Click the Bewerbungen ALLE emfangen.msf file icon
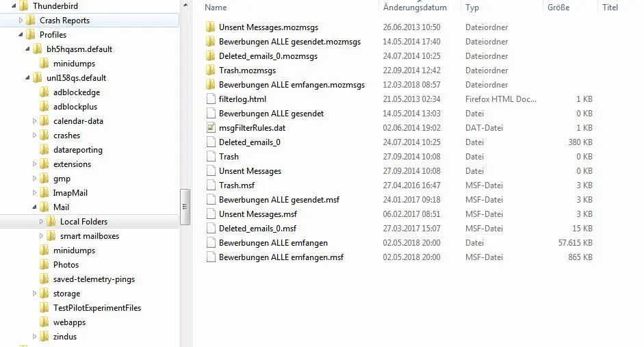This screenshot has width=644, height=347. pyautogui.click(x=211, y=257)
